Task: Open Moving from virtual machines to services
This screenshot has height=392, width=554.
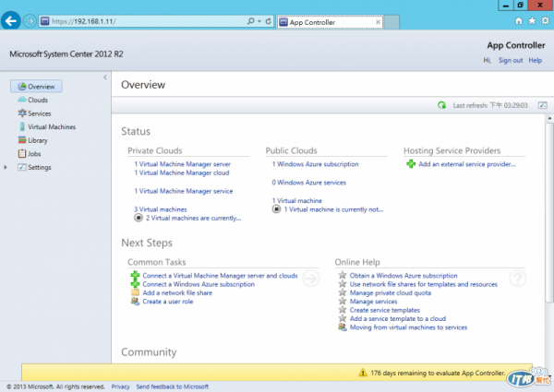Action: [x=408, y=327]
